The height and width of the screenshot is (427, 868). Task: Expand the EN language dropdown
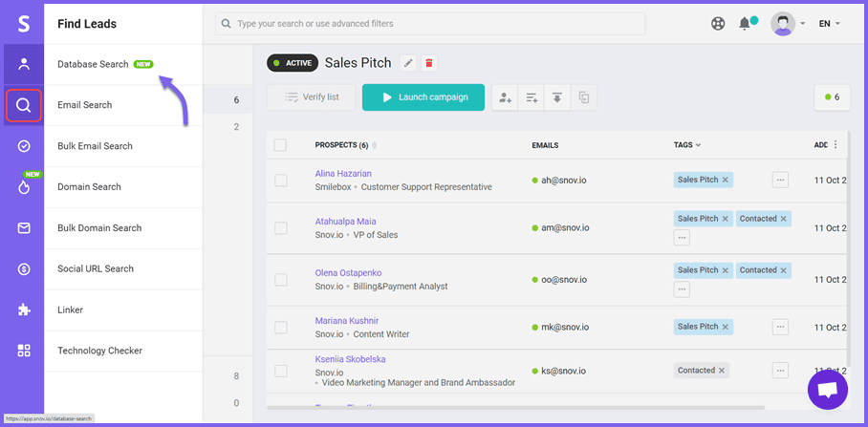(829, 24)
